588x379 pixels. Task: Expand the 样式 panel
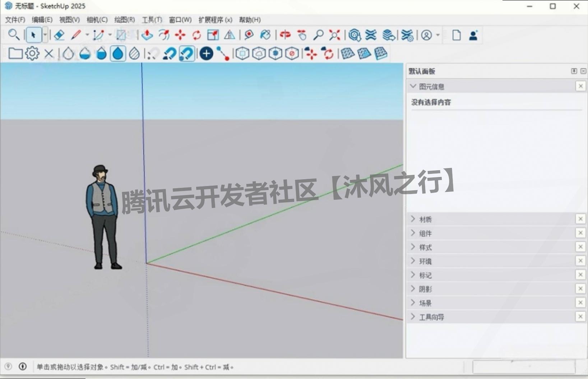(413, 247)
